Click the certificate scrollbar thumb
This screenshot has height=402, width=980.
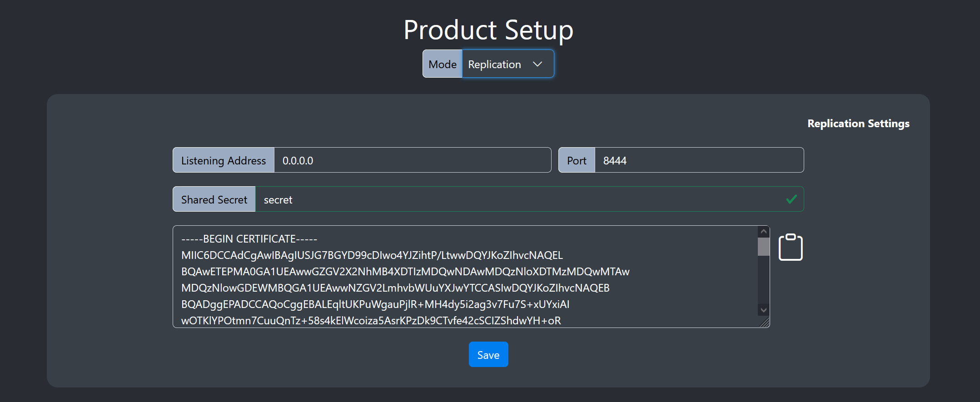click(764, 247)
